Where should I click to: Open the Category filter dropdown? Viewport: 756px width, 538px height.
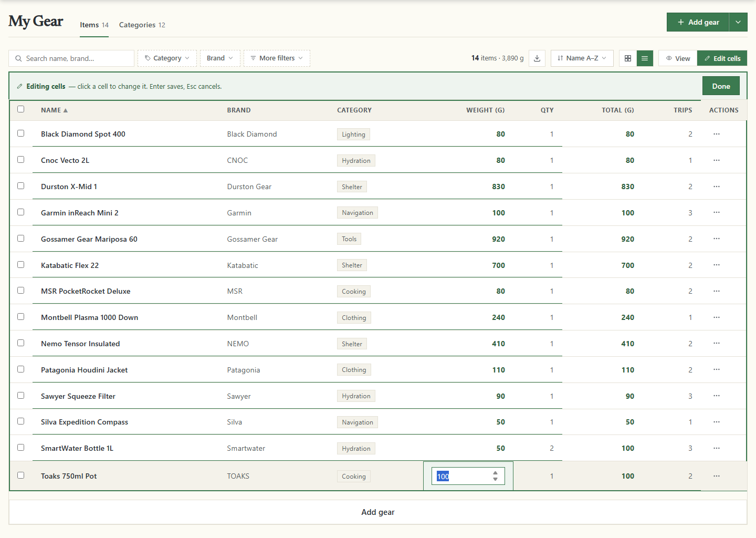click(167, 58)
